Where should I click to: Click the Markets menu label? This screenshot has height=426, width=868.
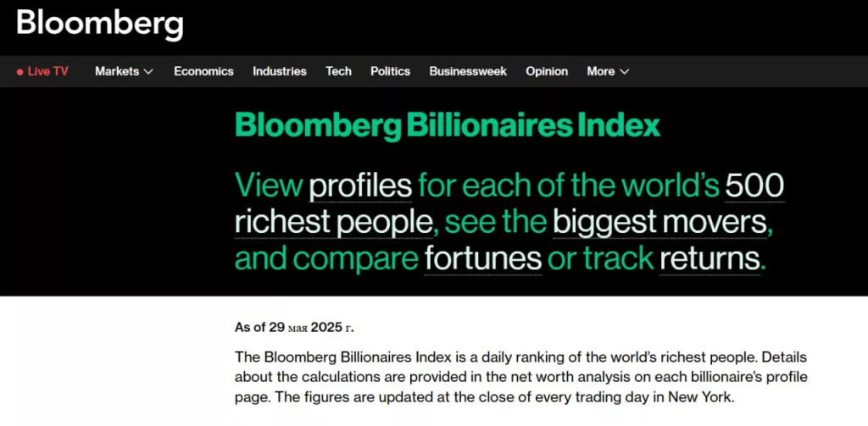click(117, 71)
